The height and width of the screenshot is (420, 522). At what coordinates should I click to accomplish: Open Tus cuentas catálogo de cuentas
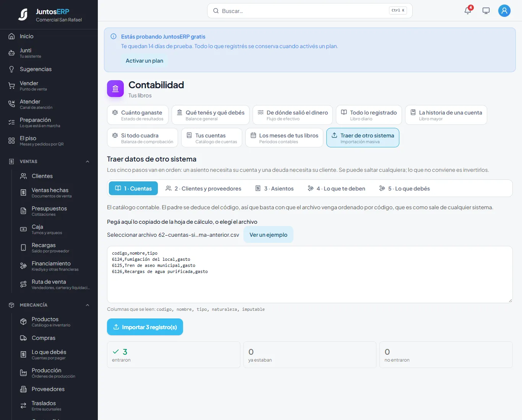[212, 137]
